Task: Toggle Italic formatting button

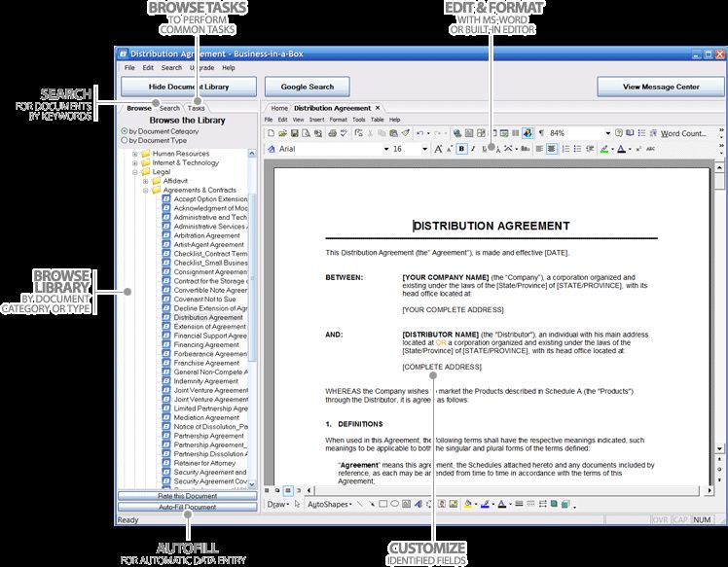Action: click(473, 149)
